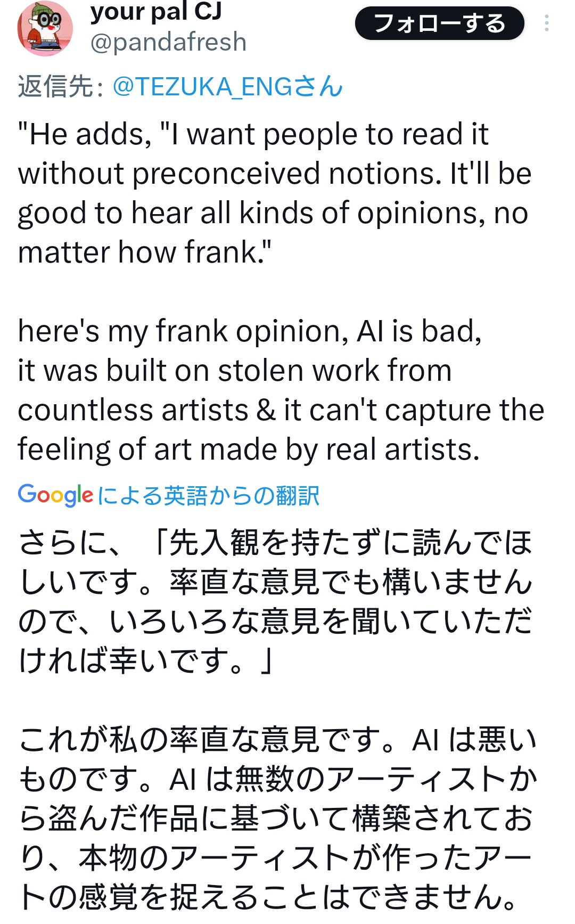Tap the Japanese line starting さらに、「先入観
This screenshot has width=575, height=924.
[274, 543]
